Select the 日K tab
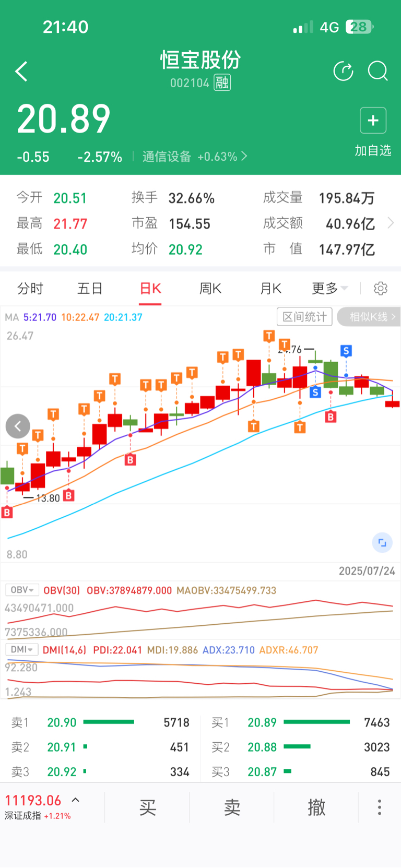The image size is (401, 868). [150, 288]
